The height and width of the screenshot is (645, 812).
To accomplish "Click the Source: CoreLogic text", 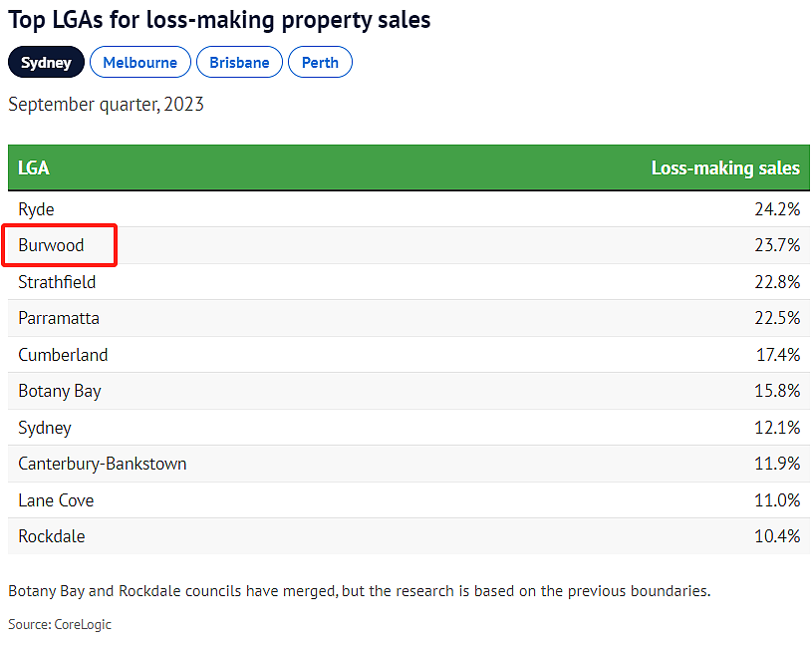I will click(60, 624).
